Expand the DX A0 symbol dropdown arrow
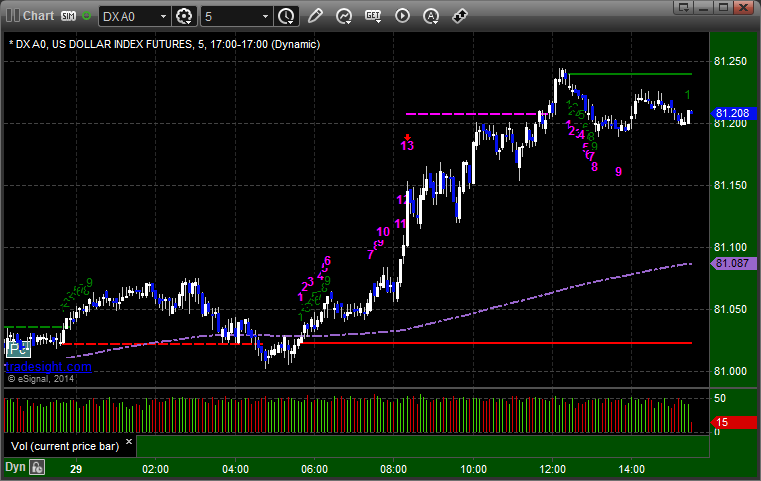Screen dimensions: 761x481 pyautogui.click(x=164, y=17)
